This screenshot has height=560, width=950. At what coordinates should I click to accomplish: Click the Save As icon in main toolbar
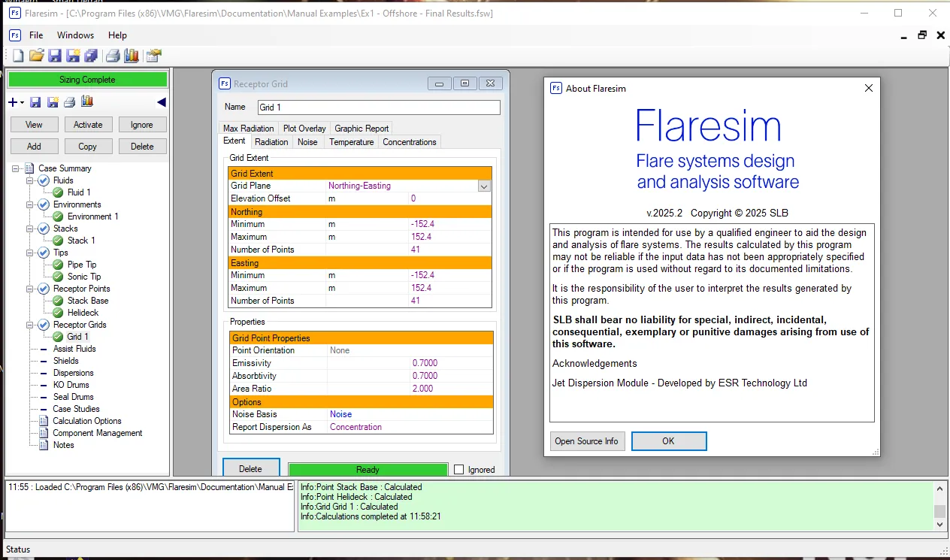73,56
